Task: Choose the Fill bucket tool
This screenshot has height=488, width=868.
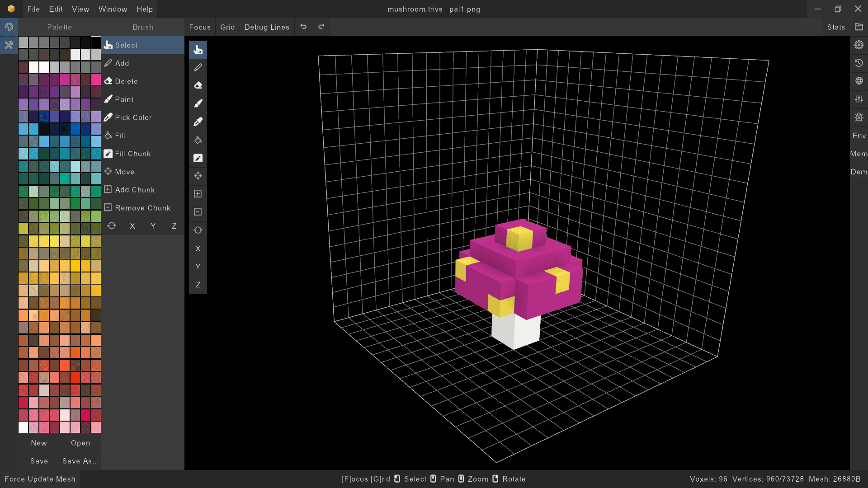Action: point(198,140)
